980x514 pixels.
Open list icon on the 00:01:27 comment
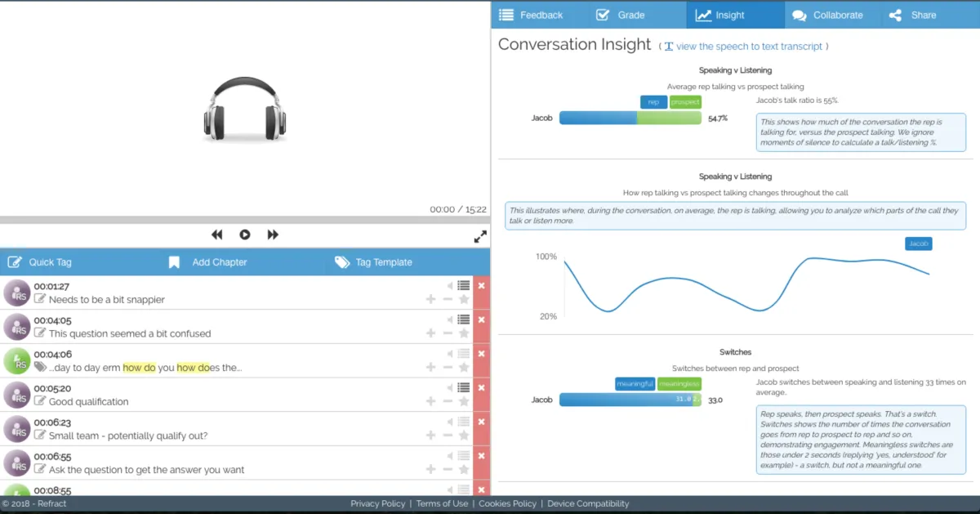pos(464,285)
